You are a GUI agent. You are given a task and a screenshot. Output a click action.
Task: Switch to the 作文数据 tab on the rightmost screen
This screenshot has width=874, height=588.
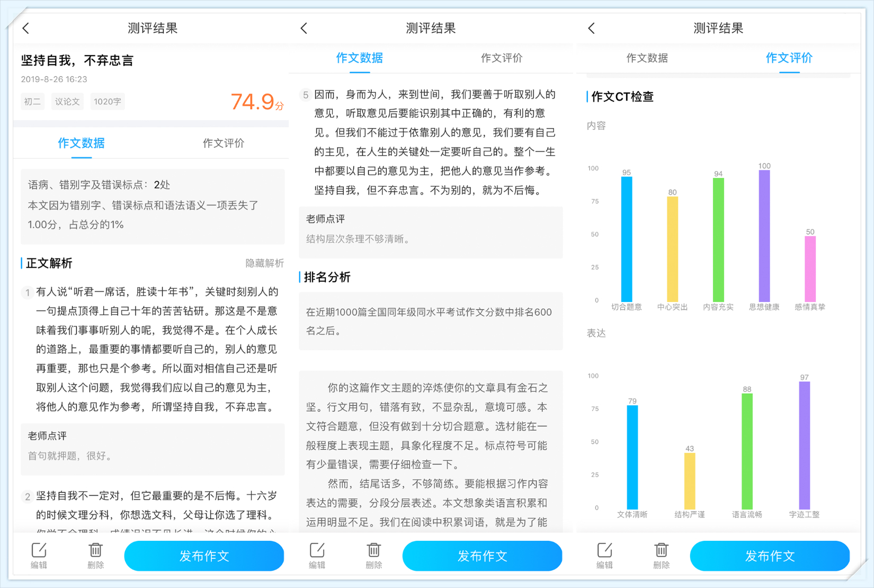coord(647,58)
